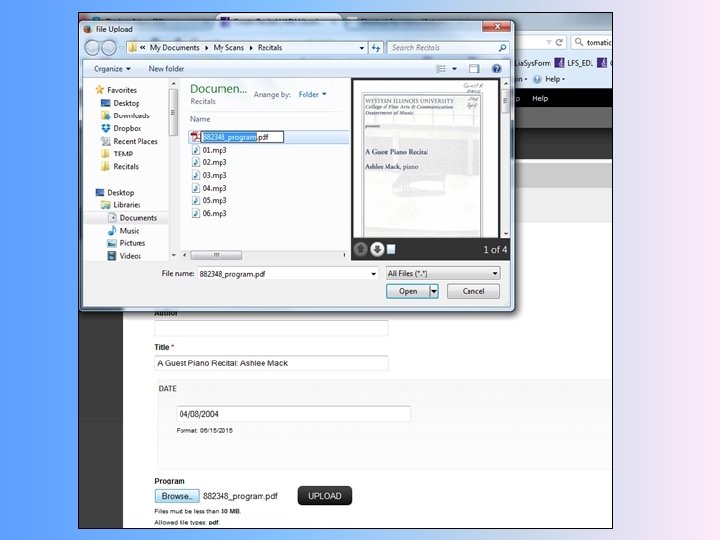Open Downloads in Favorites
This screenshot has width=720, height=540.
coord(125,116)
